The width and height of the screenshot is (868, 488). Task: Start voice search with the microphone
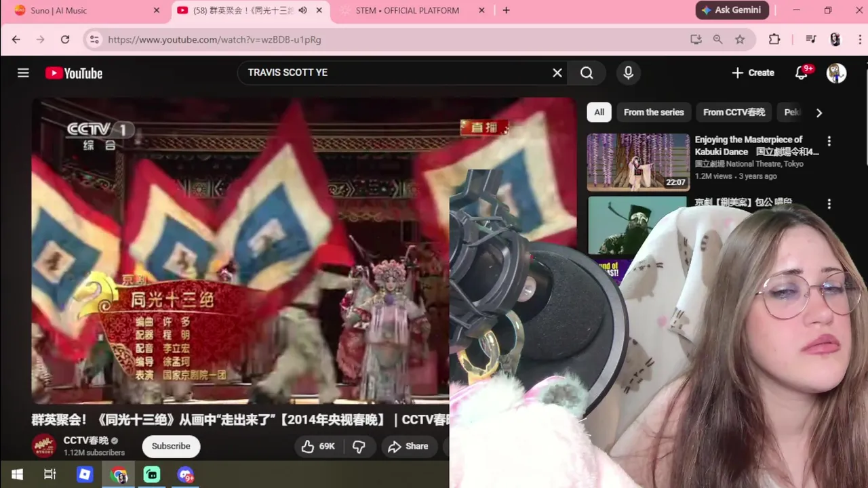point(628,73)
